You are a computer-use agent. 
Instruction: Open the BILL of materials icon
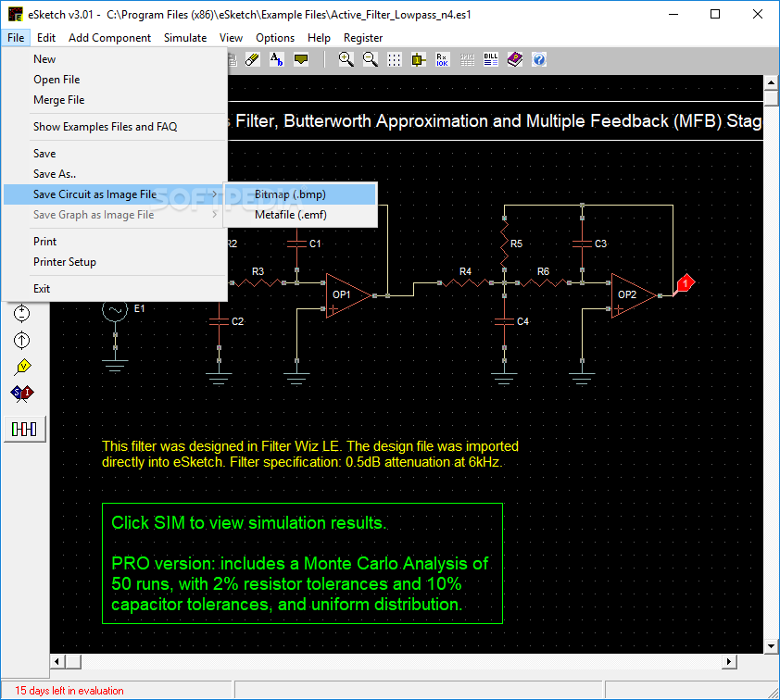[490, 59]
